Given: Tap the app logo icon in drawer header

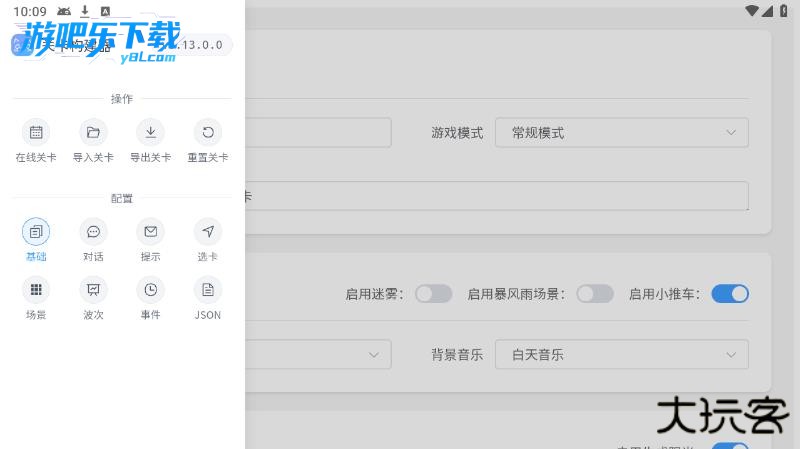Looking at the screenshot, I should [x=21, y=45].
